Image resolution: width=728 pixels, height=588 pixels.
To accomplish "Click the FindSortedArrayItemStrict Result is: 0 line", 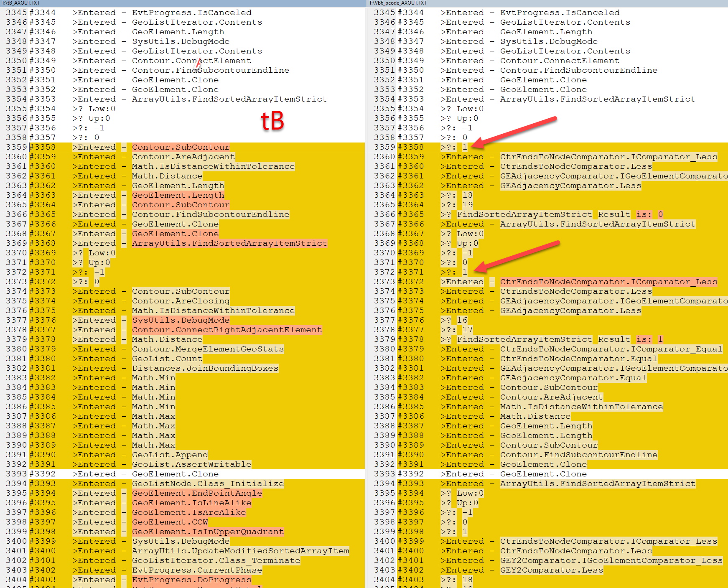I will tap(552, 214).
